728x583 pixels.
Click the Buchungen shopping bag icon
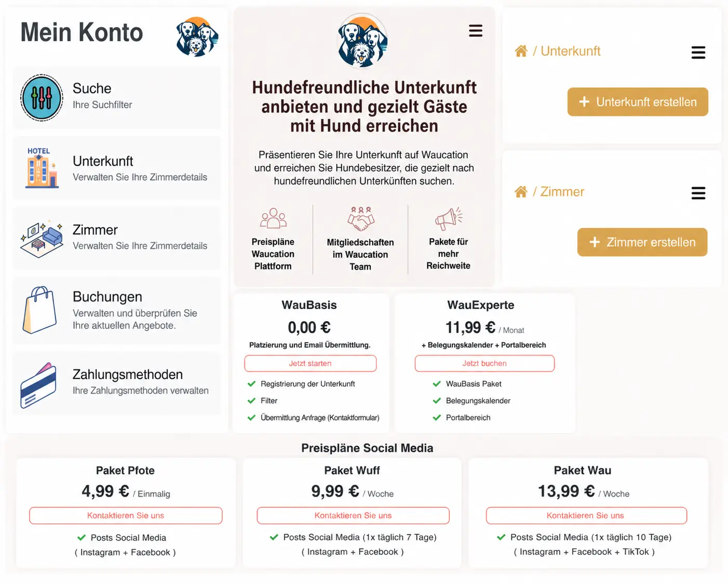[x=40, y=310]
